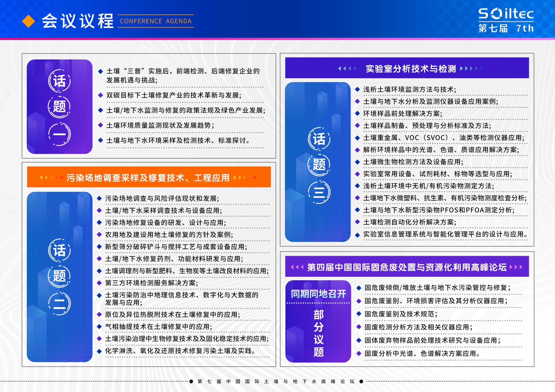Click the 话题二 blue panel graphic
555x392 pixels.
point(60,276)
